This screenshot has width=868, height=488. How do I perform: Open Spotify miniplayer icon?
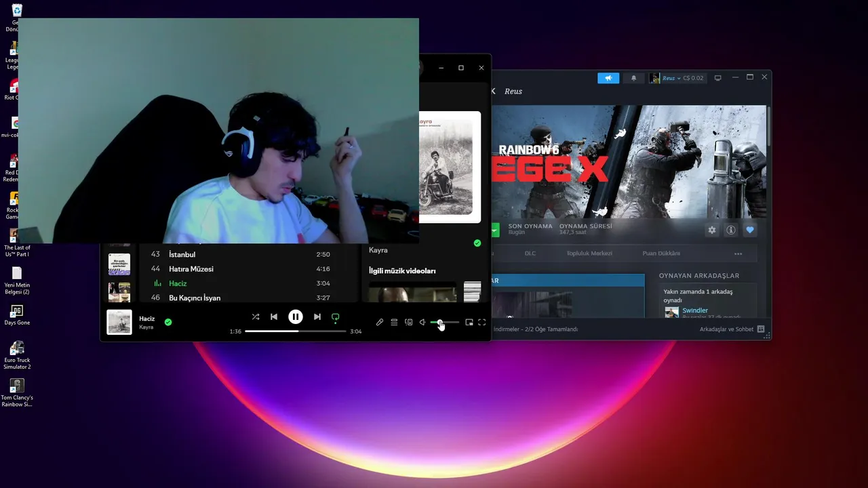pos(469,323)
